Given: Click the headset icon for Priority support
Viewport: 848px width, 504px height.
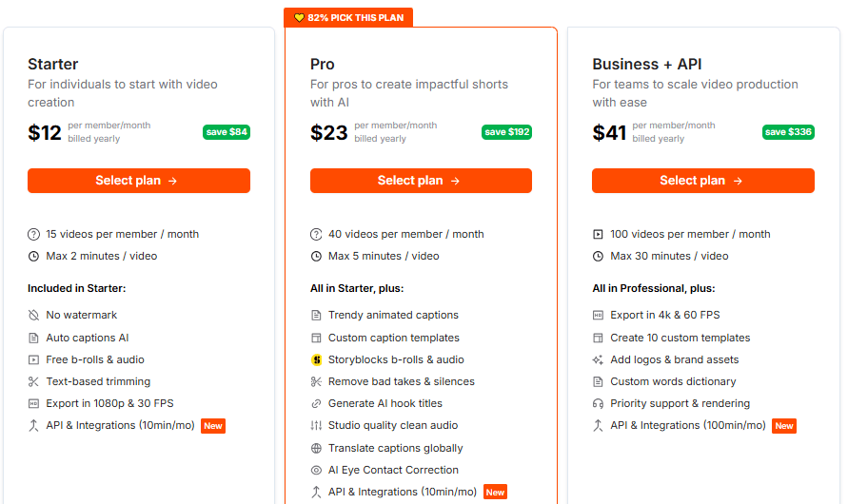Looking at the screenshot, I should pyautogui.click(x=598, y=403).
